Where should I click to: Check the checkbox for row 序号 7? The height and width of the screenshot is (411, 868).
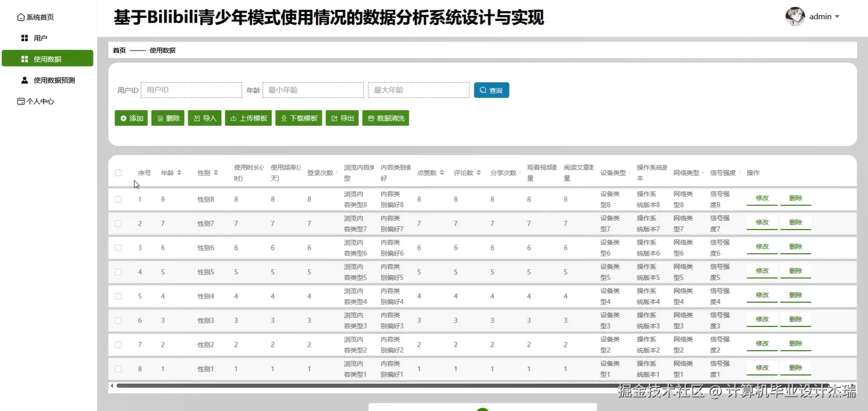coord(118,345)
